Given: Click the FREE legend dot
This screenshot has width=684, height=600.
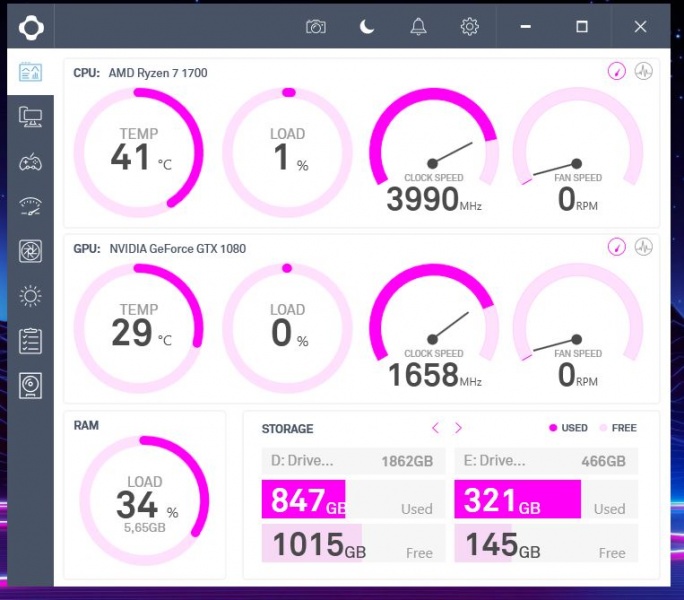Looking at the screenshot, I should (603, 428).
